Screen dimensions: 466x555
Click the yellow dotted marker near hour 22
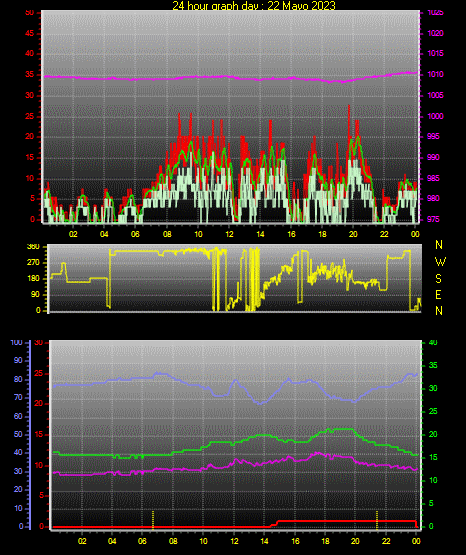pos(377,520)
